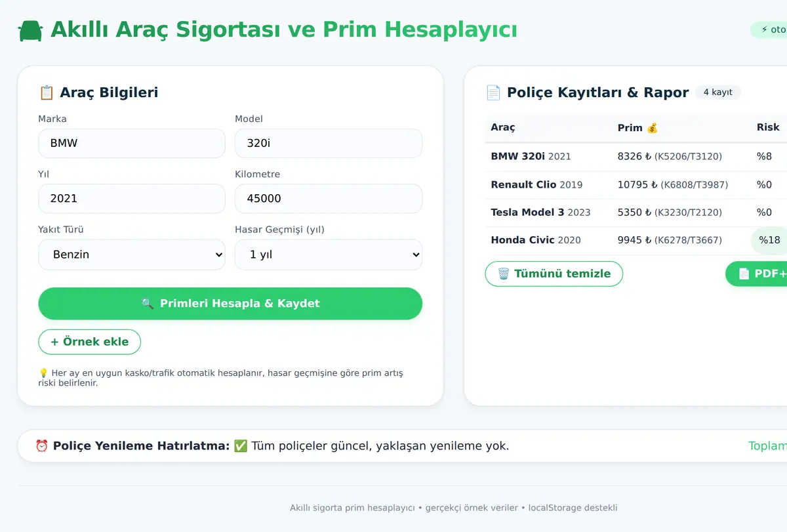The width and height of the screenshot is (787, 532).
Task: Click the Poliçe Yenileme Hatırlatma label
Action: click(141, 446)
